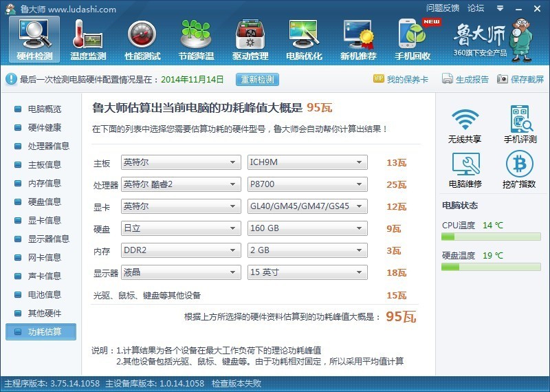Screen dimensions: 550x392
Task: Open 电脑优化 computer optimization icon
Action: [x=304, y=39]
